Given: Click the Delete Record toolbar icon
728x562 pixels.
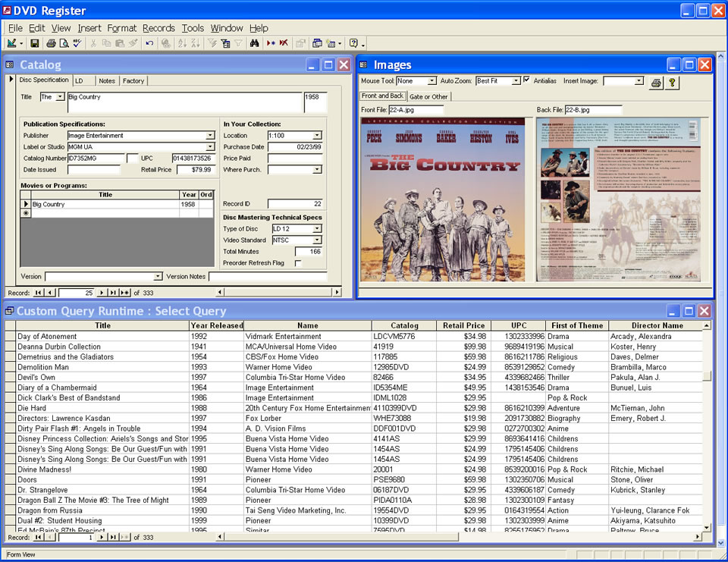Looking at the screenshot, I should (x=284, y=44).
